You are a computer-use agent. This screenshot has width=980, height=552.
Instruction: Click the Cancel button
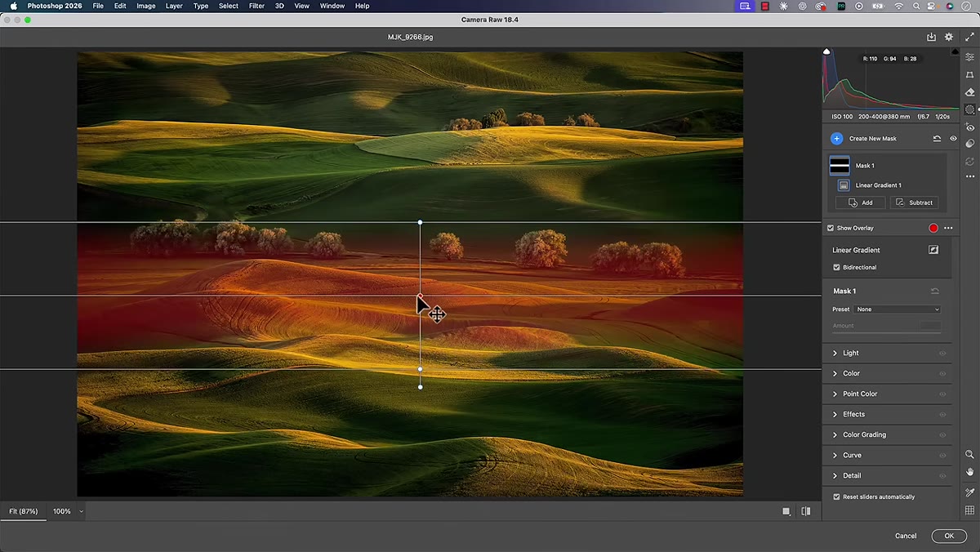pos(906,536)
